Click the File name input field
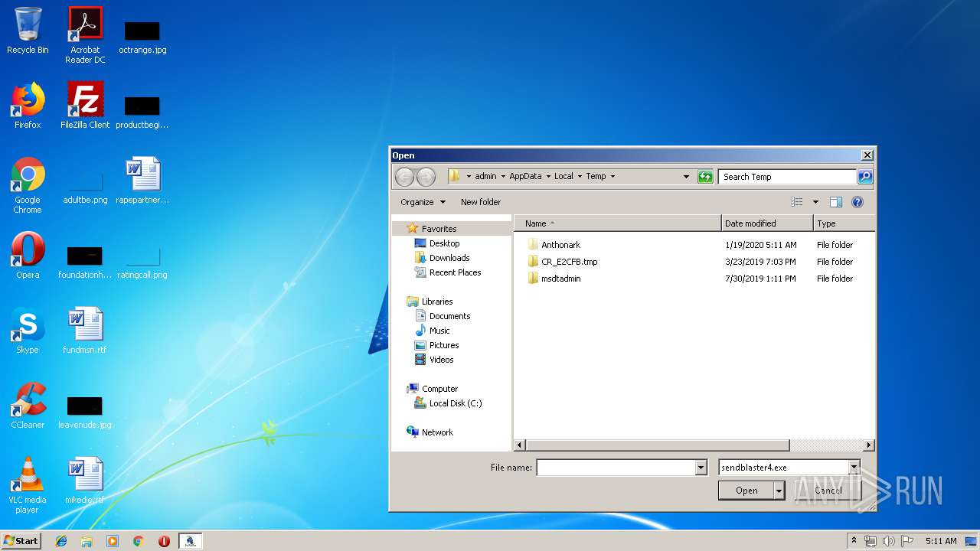Image resolution: width=980 pixels, height=551 pixels. tap(616, 468)
